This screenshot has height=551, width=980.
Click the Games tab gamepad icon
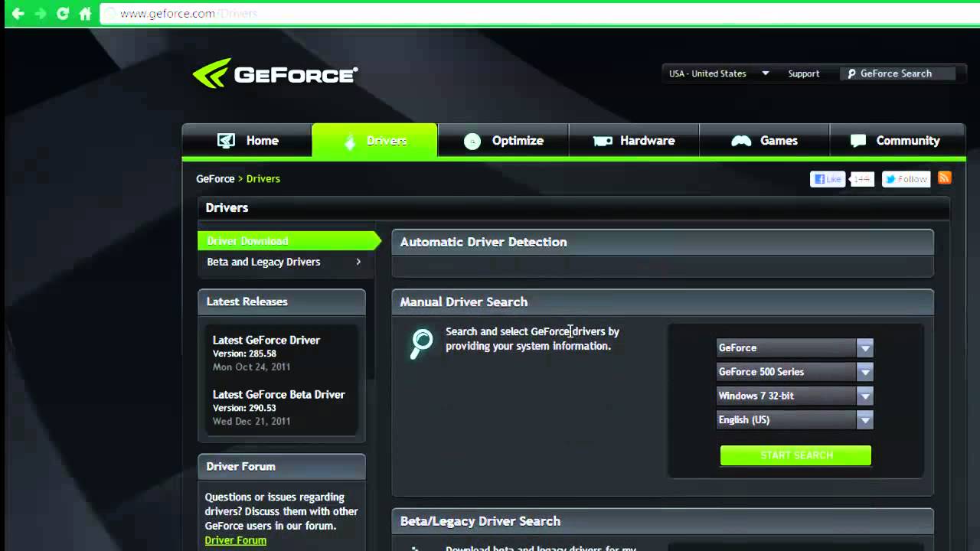[x=741, y=141]
